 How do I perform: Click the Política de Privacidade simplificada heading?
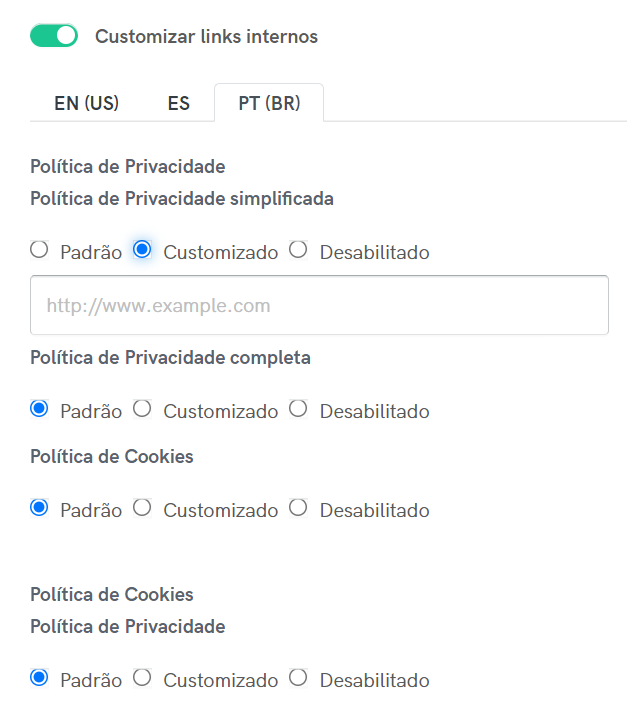point(182,198)
